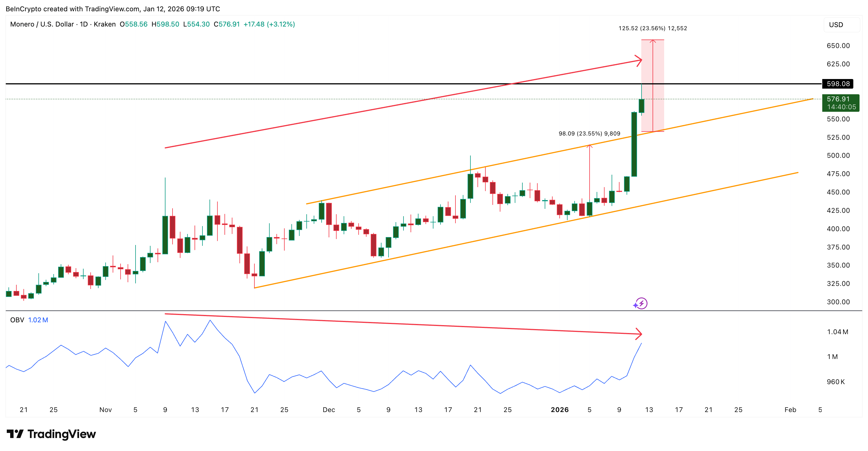Click the green 576.91 last price label
The image size is (868, 451).
pos(838,99)
